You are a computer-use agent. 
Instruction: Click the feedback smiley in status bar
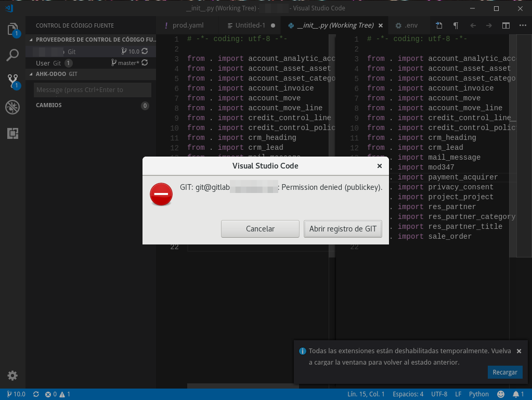(x=501, y=394)
